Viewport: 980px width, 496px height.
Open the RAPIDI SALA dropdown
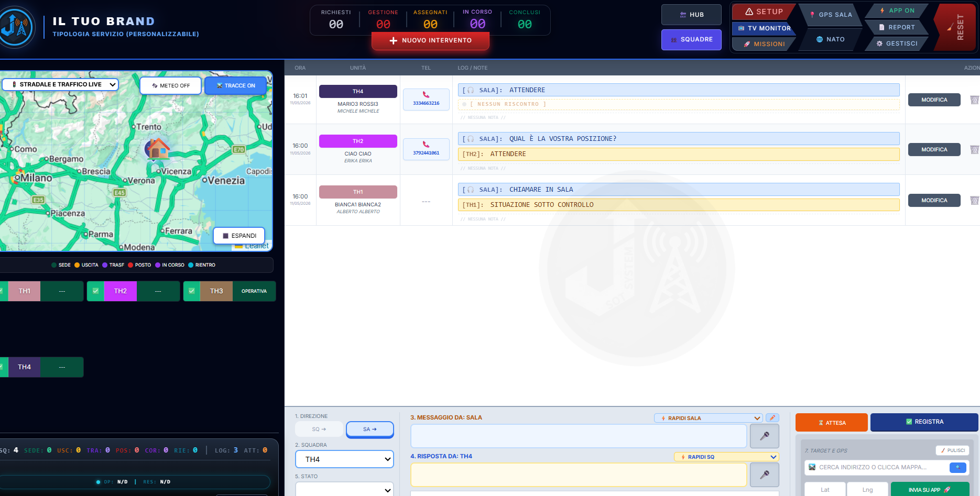[708, 418]
